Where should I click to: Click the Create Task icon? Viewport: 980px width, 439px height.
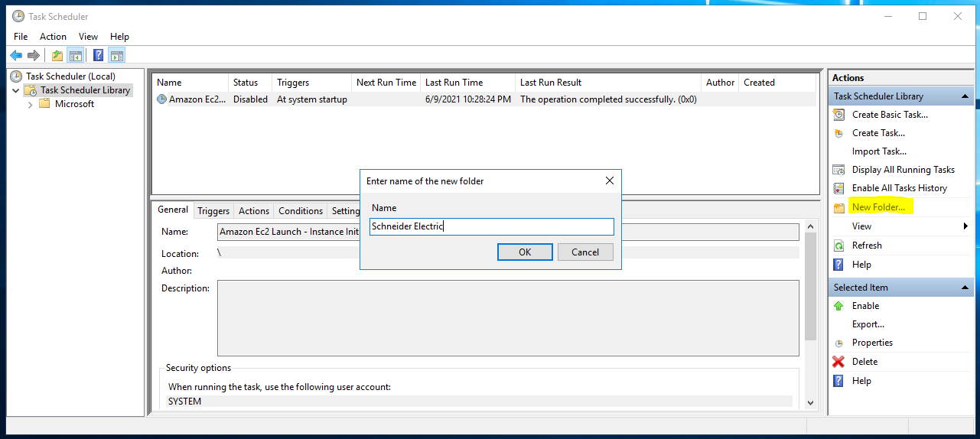(839, 133)
